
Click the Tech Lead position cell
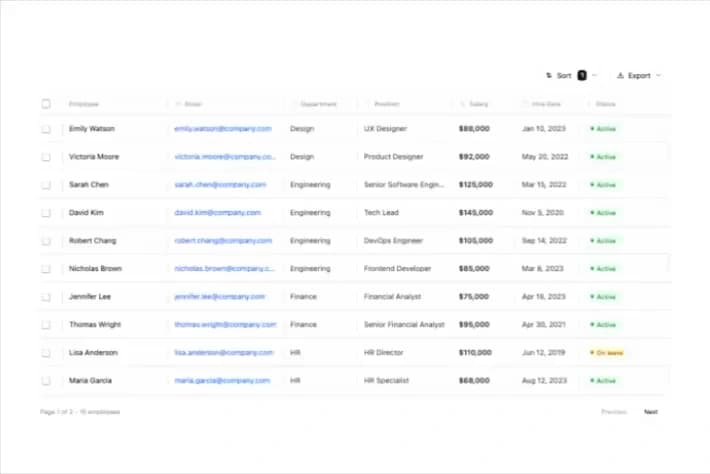381,213
